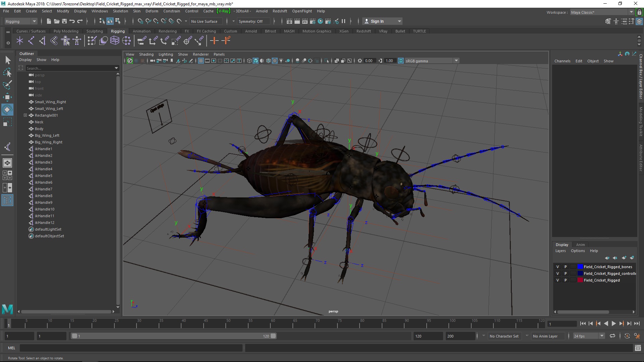This screenshot has height=362, width=644.
Task: Open the Rigging menu set dropdown
Action: (21, 21)
